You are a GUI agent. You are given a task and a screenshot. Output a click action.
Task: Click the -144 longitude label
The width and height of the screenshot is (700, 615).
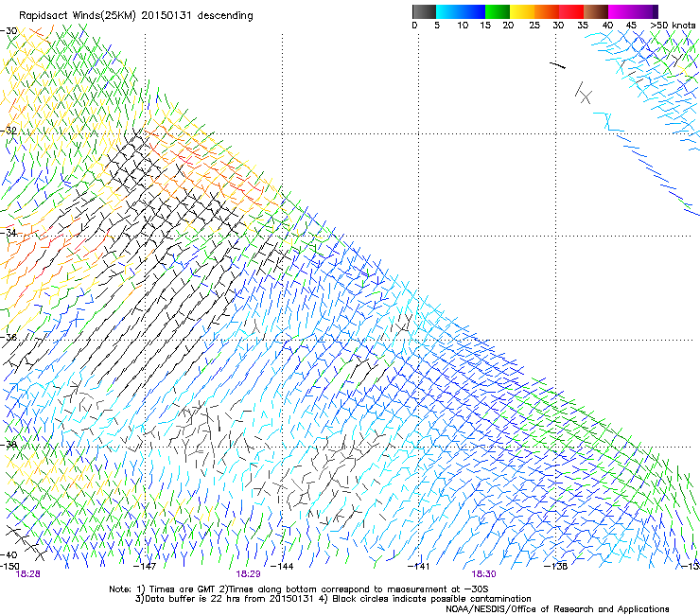point(282,566)
